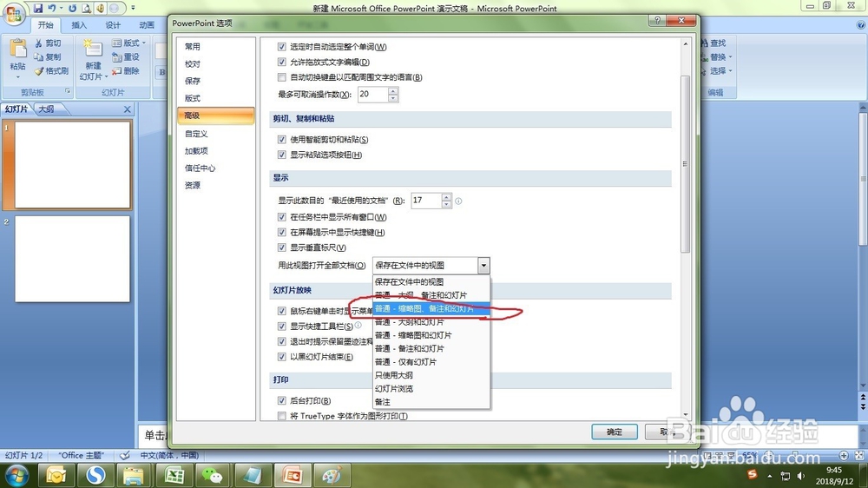Toggle 在任务栏中显示所有窗口 checkbox
Screen dimensions: 868x488
coord(282,217)
